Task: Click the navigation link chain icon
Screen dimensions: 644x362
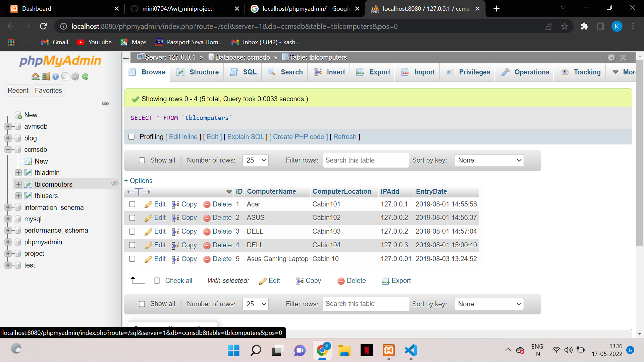Action: point(105,104)
